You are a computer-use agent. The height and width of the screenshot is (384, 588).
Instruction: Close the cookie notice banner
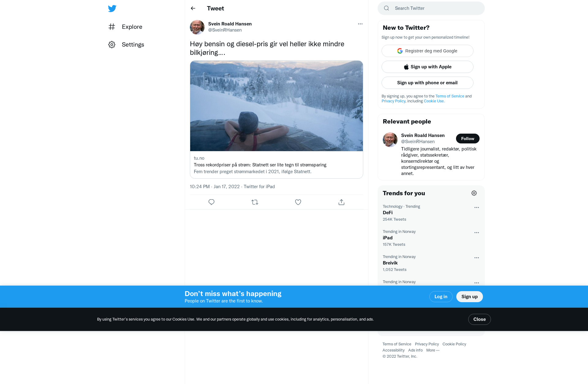click(479, 319)
